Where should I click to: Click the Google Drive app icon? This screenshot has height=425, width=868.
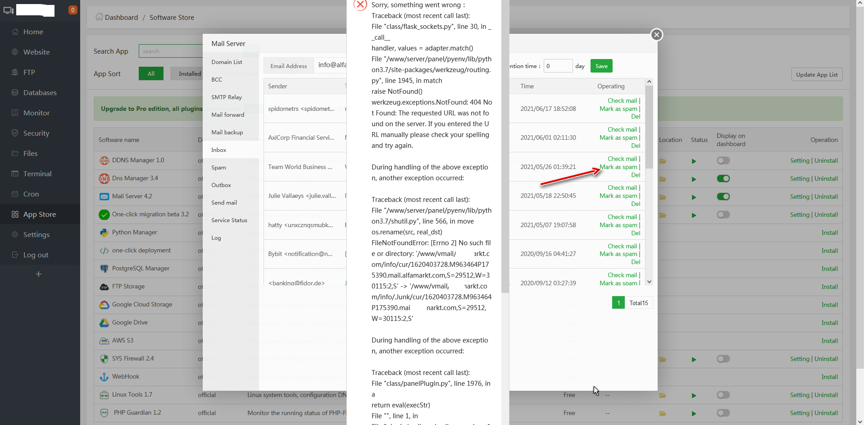[104, 323]
